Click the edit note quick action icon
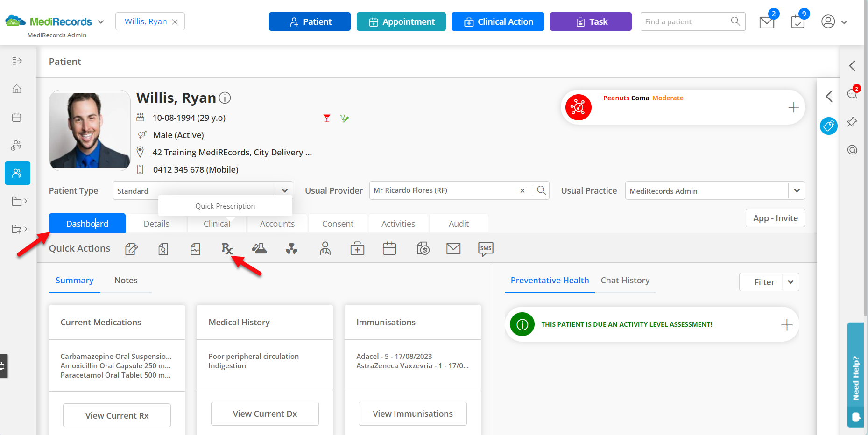Image resolution: width=868 pixels, height=435 pixels. (131, 249)
